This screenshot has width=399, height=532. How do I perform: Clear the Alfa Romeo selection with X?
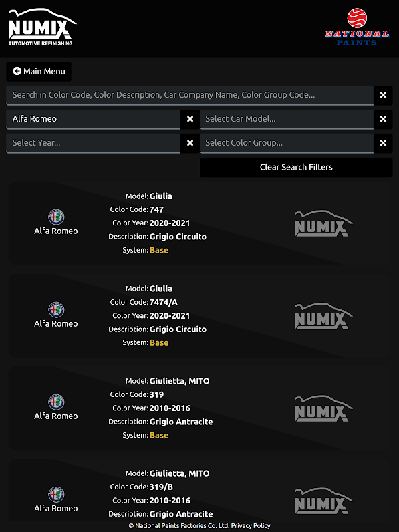(190, 119)
